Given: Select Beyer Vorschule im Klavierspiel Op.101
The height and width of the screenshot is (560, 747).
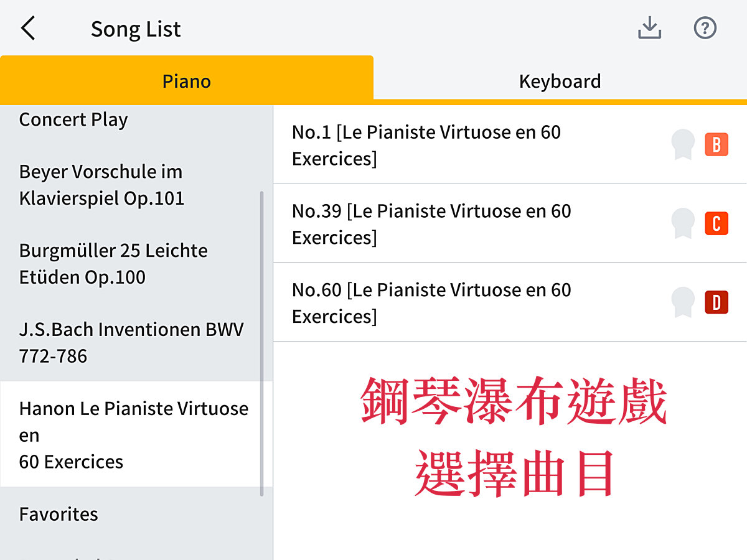Looking at the screenshot, I should (101, 185).
